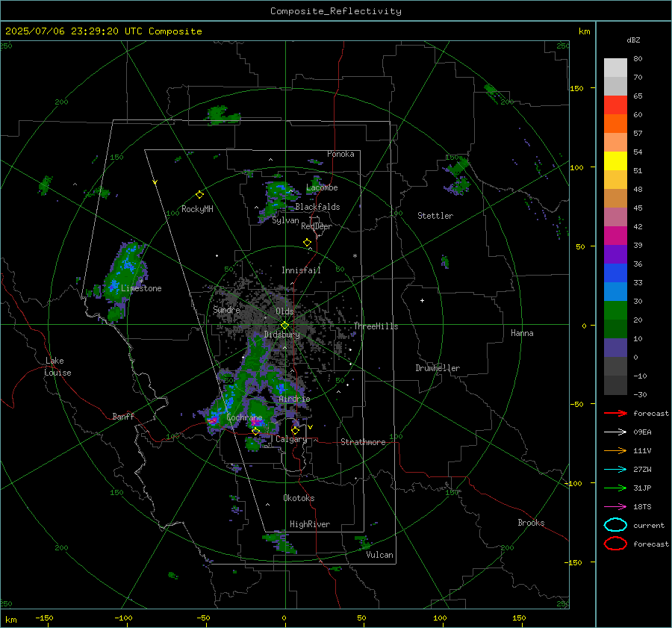
Task: Click the Calgary city label
Action: point(291,439)
